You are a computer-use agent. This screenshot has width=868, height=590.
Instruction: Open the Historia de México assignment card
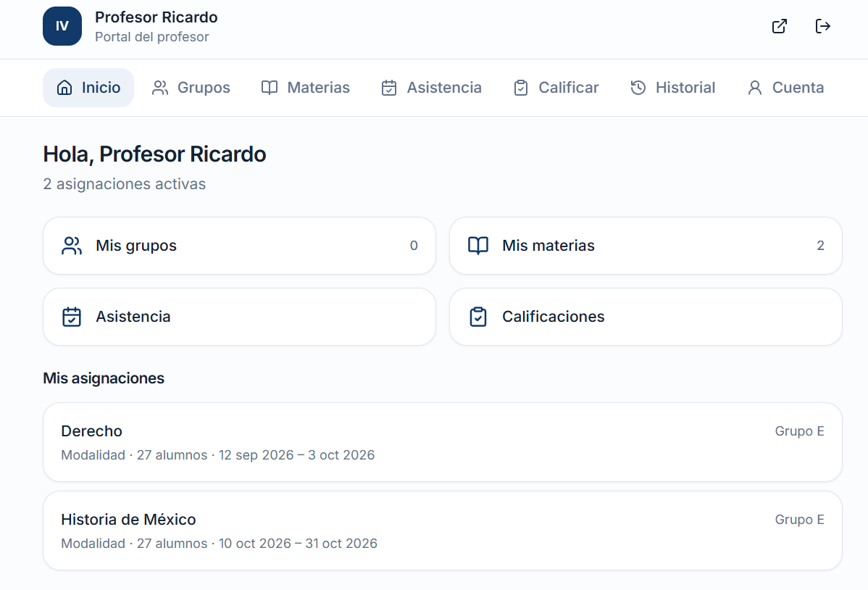[442, 531]
